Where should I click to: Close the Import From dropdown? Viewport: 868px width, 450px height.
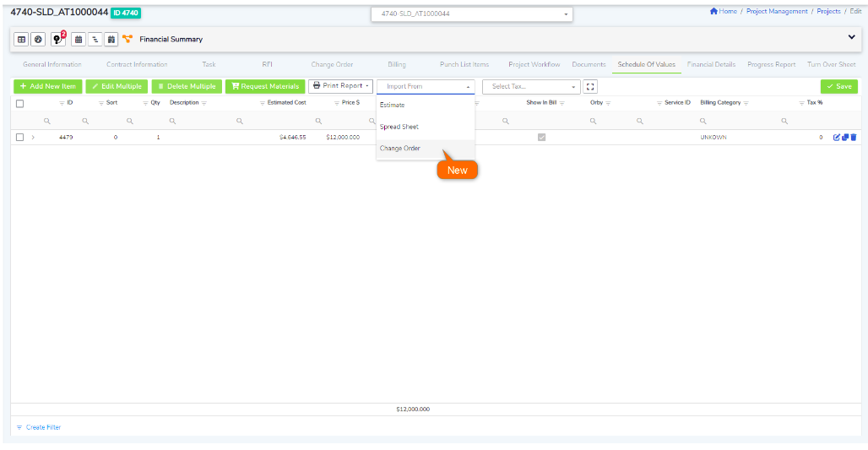coord(426,86)
